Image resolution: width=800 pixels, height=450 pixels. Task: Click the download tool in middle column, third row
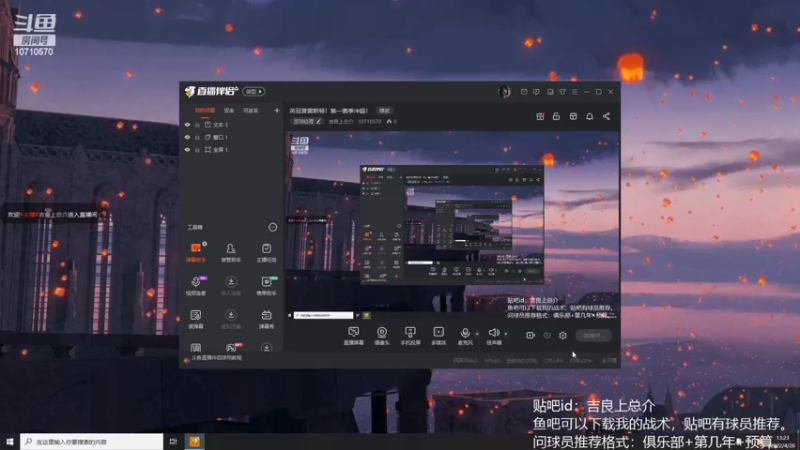click(x=231, y=319)
